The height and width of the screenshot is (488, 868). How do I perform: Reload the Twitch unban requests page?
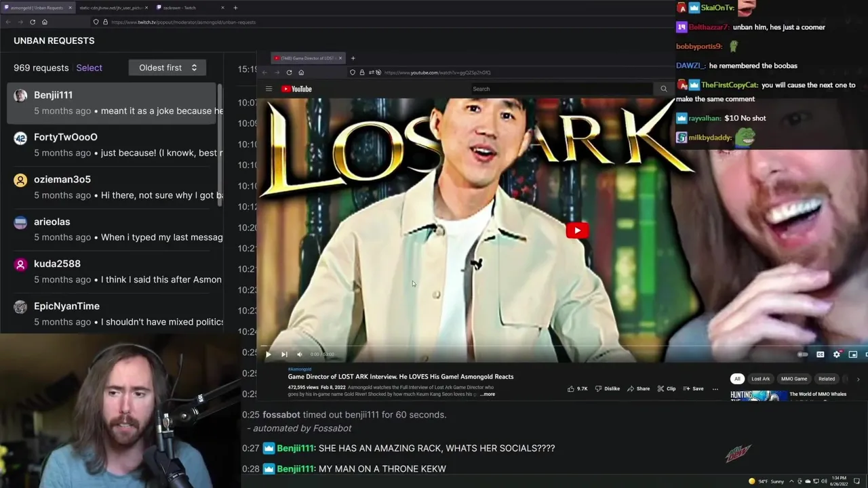click(x=33, y=22)
